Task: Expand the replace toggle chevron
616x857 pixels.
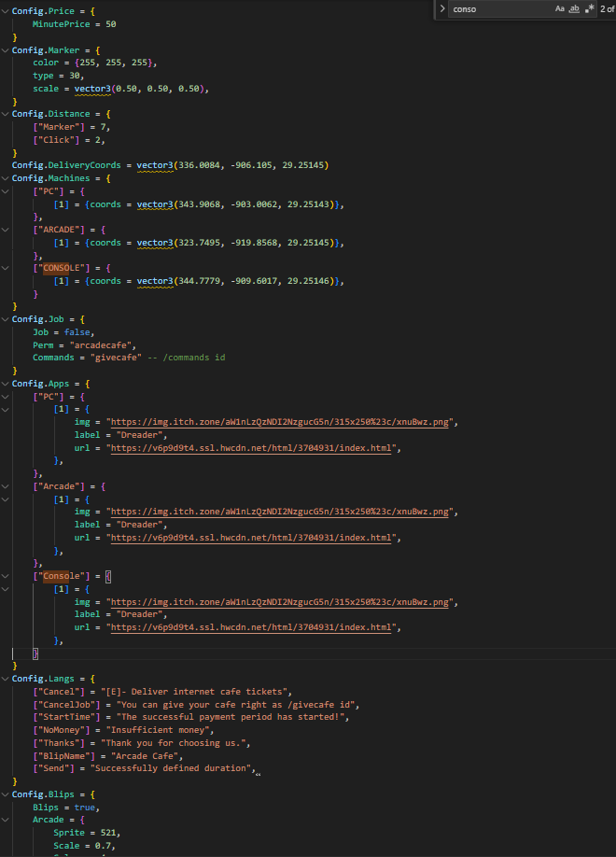Action: tap(442, 8)
